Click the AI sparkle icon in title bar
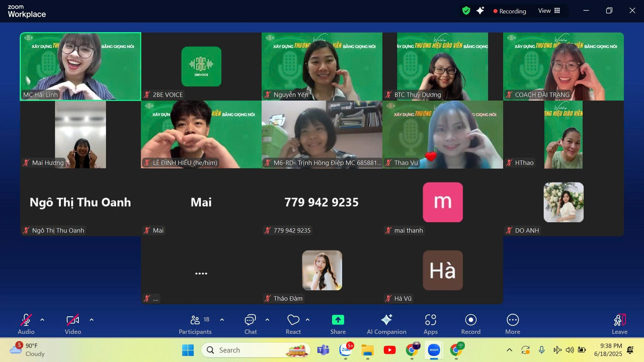 [480, 11]
